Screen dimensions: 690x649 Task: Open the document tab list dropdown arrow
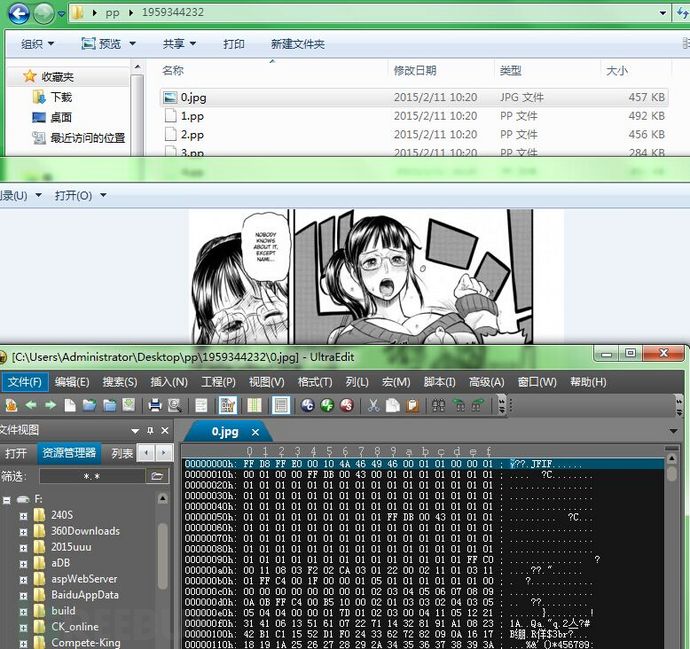click(673, 431)
